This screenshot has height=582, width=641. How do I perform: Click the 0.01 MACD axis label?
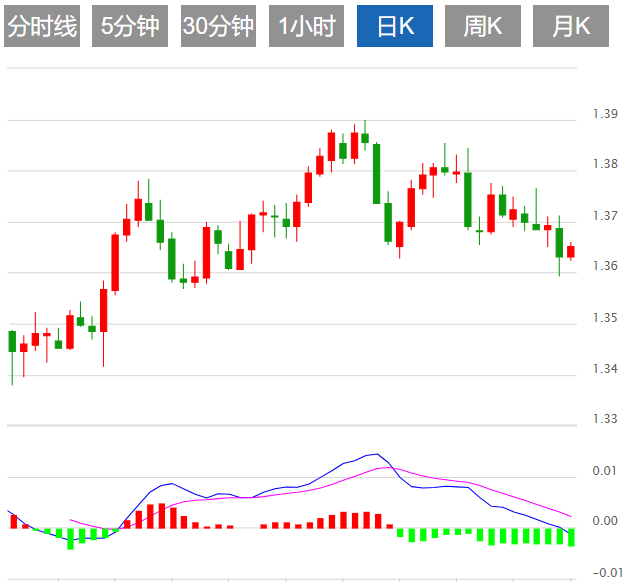(x=603, y=470)
